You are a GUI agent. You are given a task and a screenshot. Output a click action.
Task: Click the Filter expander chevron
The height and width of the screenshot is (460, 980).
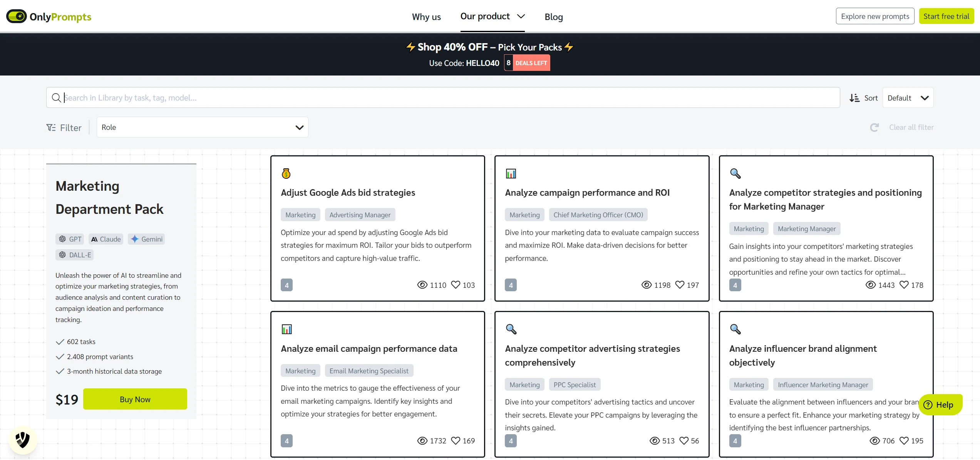(299, 128)
